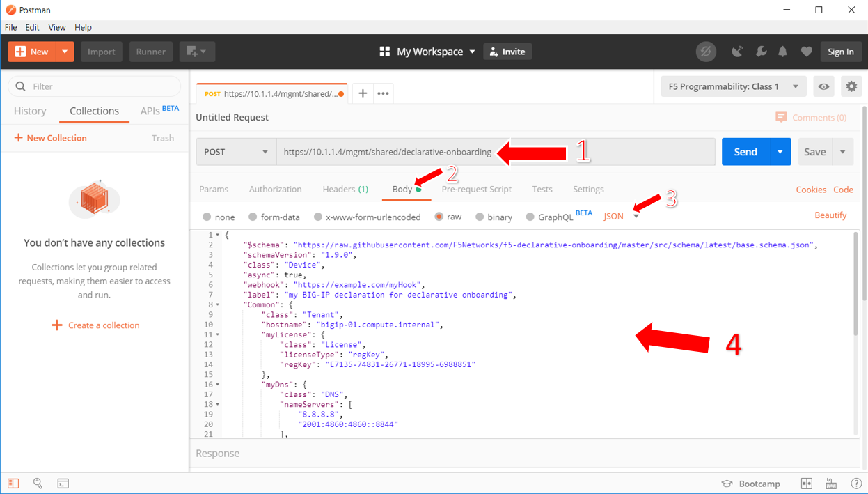Image resolution: width=868 pixels, height=494 pixels.
Task: Open manage environments gear icon
Action: (851, 86)
